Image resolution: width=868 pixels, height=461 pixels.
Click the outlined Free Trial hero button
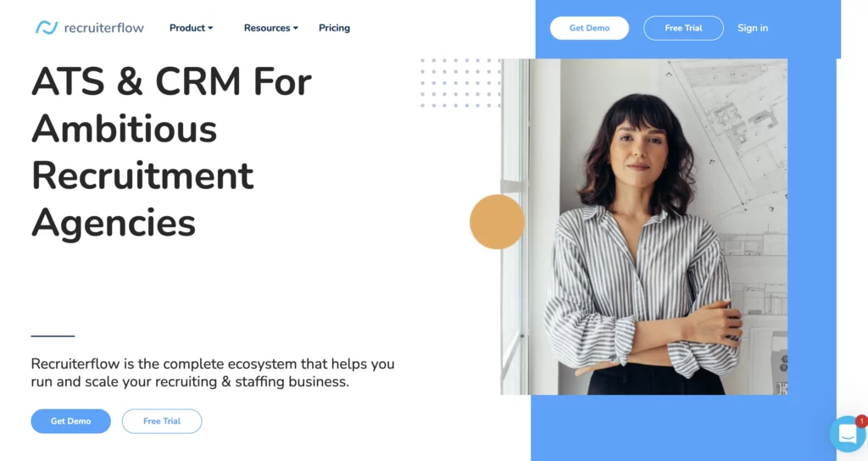coord(162,421)
